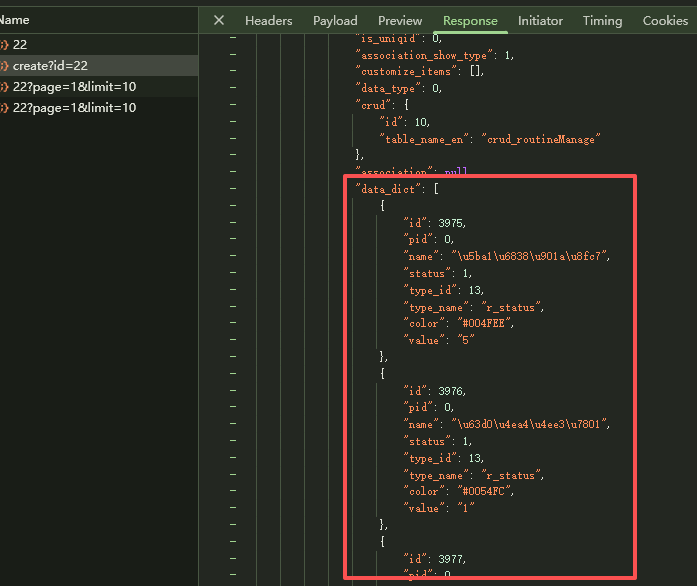Collapse the "data_dict" array gutter marker
This screenshot has width=697, height=586.
click(232, 189)
